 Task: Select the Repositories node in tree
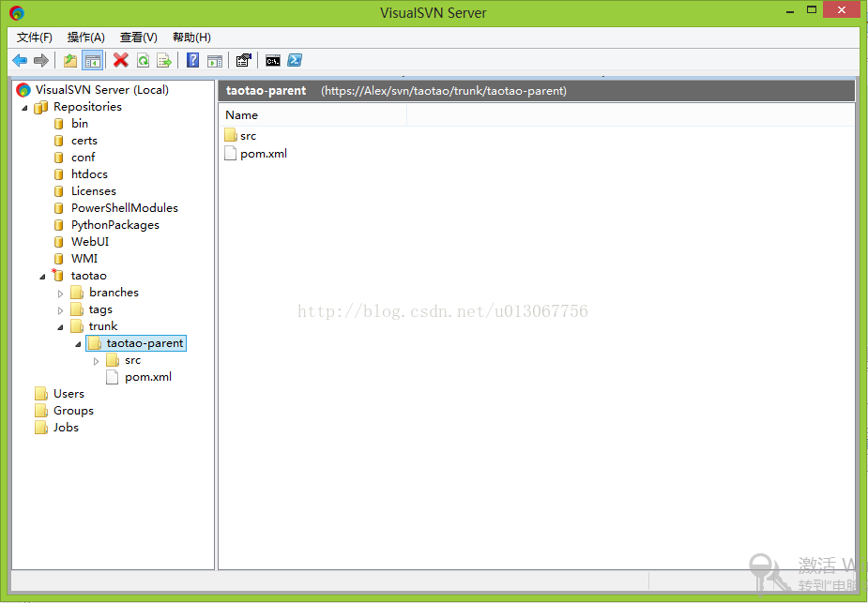pos(87,107)
